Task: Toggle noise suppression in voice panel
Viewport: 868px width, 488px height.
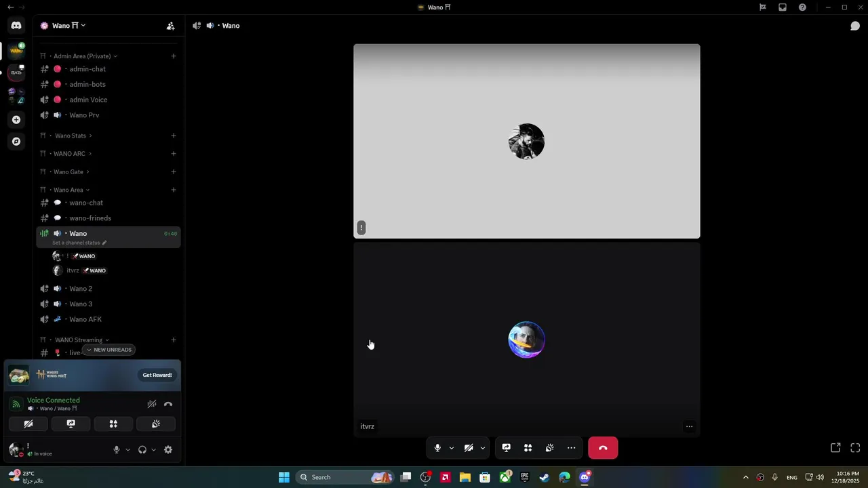Action: (x=152, y=404)
